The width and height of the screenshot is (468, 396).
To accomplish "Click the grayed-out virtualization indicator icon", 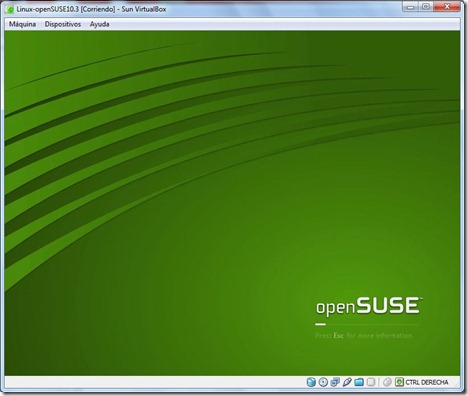I will pos(371,382).
